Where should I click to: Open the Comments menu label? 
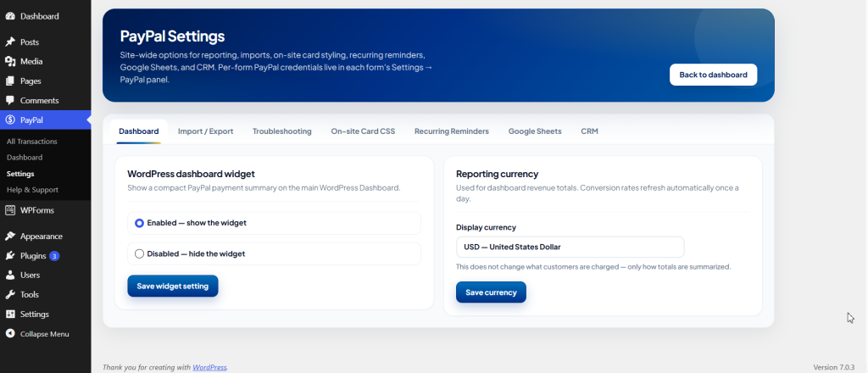[x=39, y=100]
